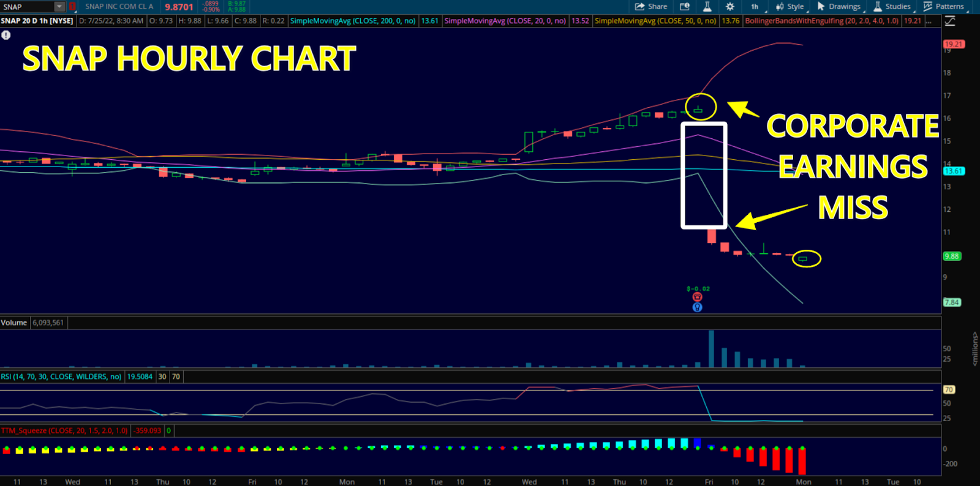Click the chart mode icon below Patterns
The image size is (980, 486).
[950, 21]
